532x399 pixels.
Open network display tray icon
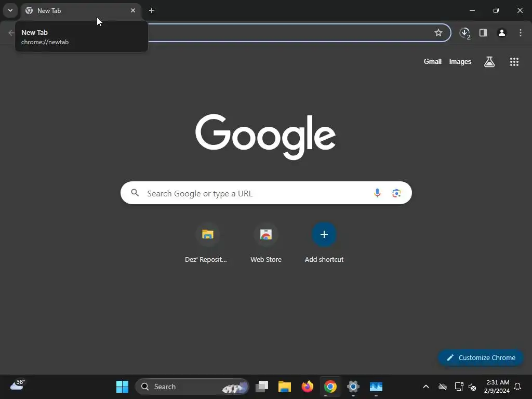[459, 387]
